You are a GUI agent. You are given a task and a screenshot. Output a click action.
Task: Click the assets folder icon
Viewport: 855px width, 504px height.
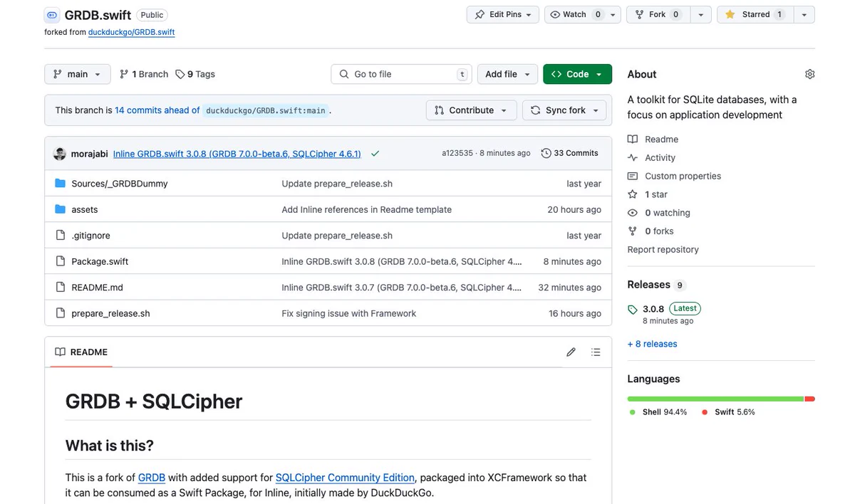pos(61,209)
